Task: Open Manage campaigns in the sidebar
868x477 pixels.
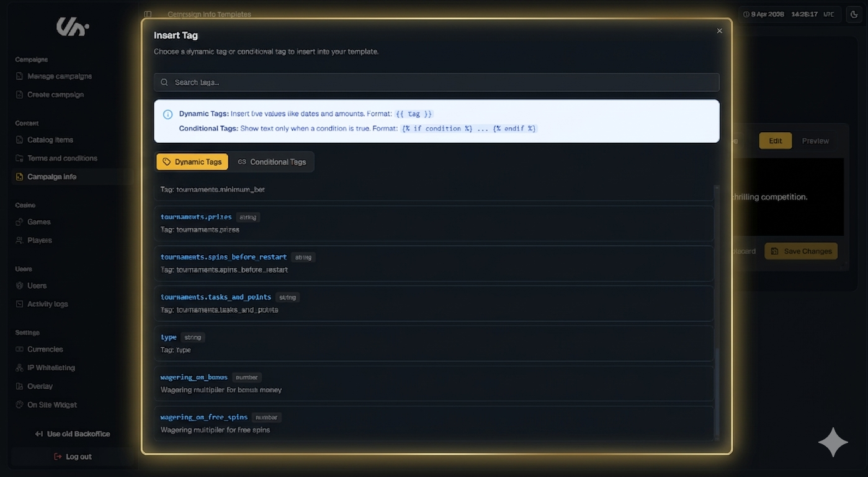Action: pos(59,76)
